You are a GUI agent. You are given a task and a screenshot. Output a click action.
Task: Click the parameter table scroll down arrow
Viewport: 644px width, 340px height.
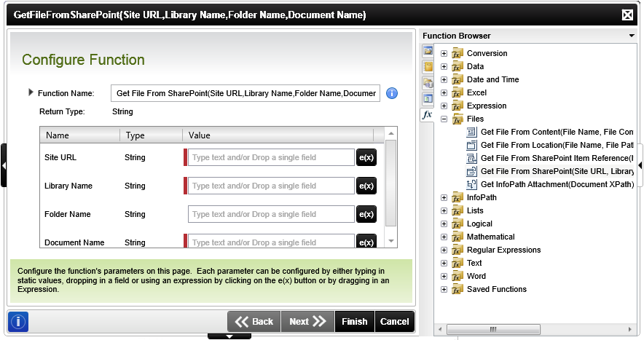click(391, 241)
